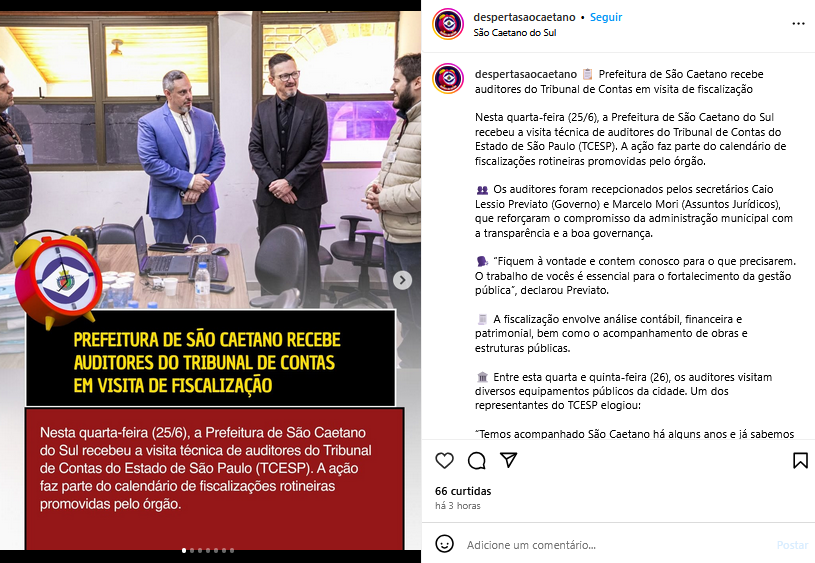Click the caption author name despertasaocaetano
This screenshot has height=563, width=815.
click(x=525, y=74)
